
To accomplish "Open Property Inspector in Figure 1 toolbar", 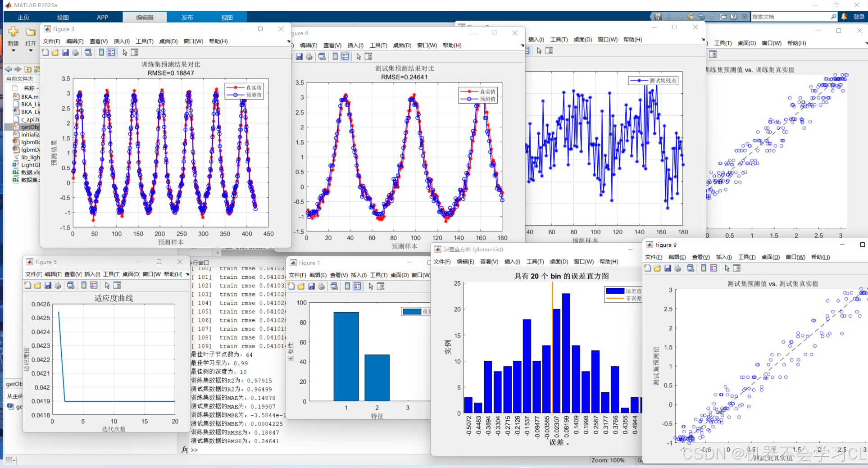I will [x=381, y=286].
